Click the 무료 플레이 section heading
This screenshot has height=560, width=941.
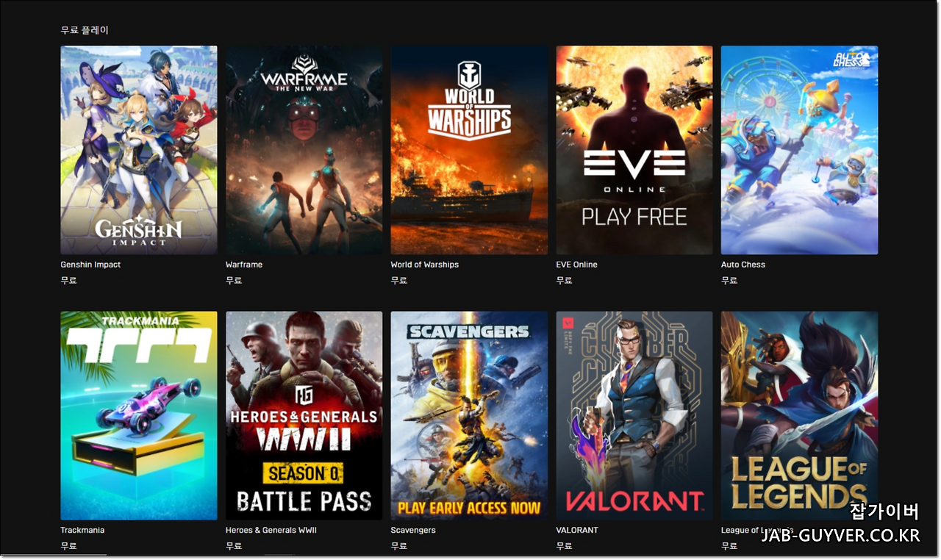click(x=85, y=30)
